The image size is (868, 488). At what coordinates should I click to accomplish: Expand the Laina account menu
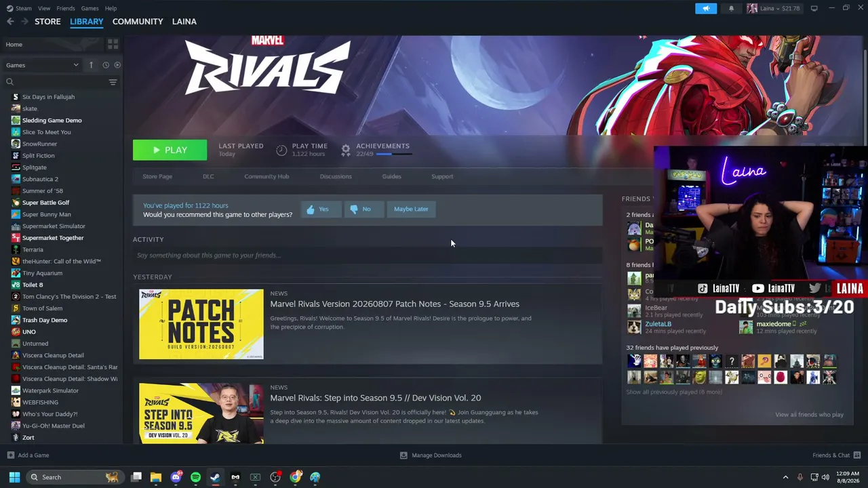point(774,8)
